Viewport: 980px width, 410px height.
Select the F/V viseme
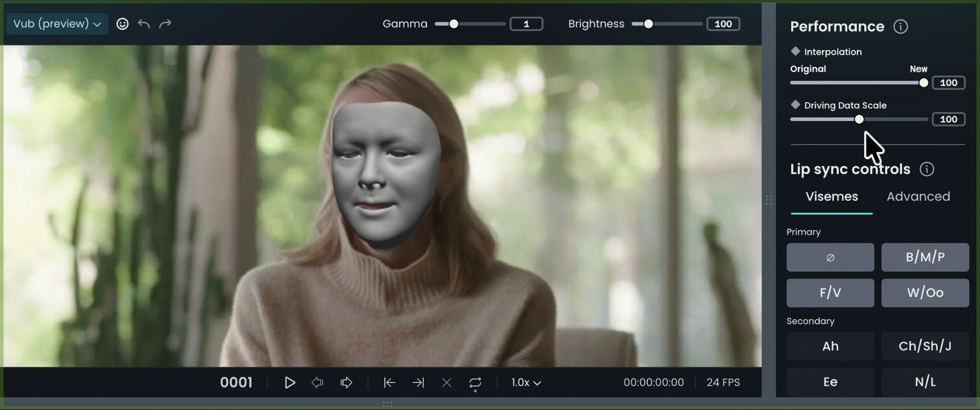830,293
